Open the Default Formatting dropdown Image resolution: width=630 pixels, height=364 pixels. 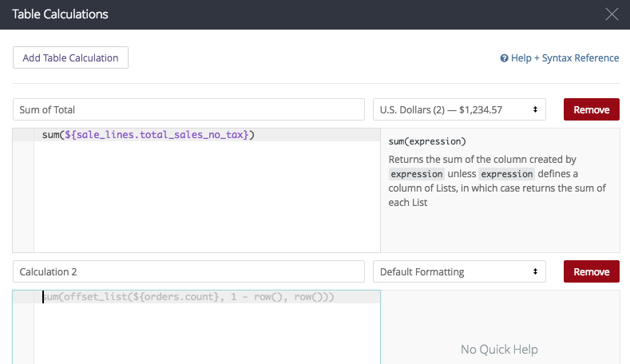[x=459, y=271]
